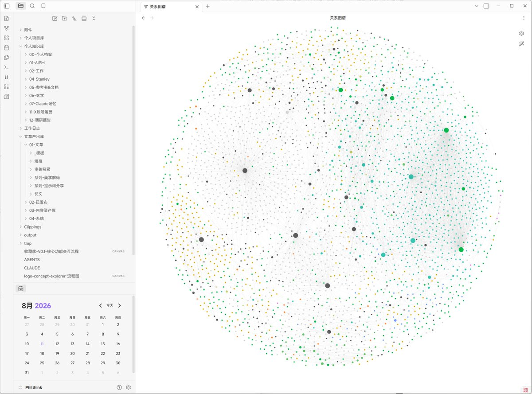Toggle auto-reveal current file
This screenshot has height=394, width=532.
click(84, 18)
